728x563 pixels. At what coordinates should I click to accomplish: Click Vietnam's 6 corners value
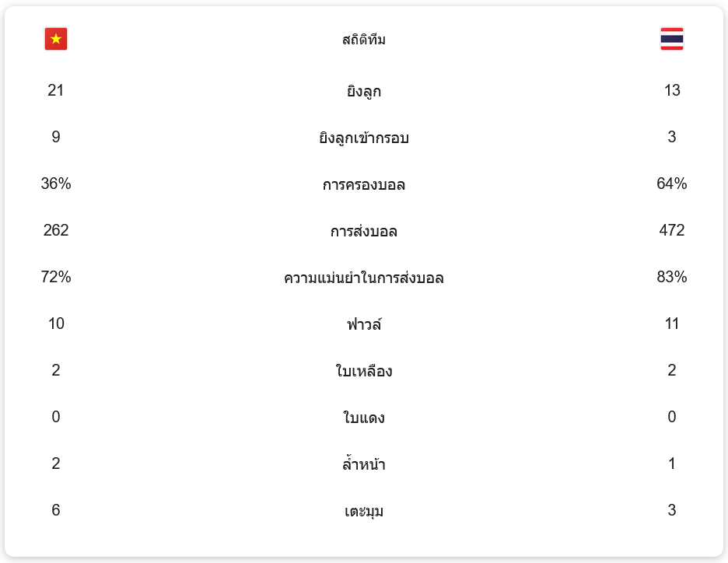point(56,510)
